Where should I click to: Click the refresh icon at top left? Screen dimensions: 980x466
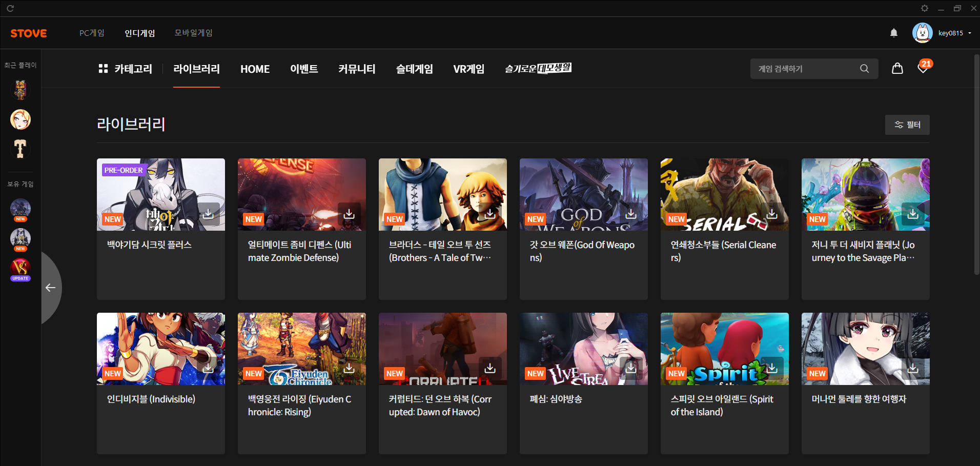point(10,8)
